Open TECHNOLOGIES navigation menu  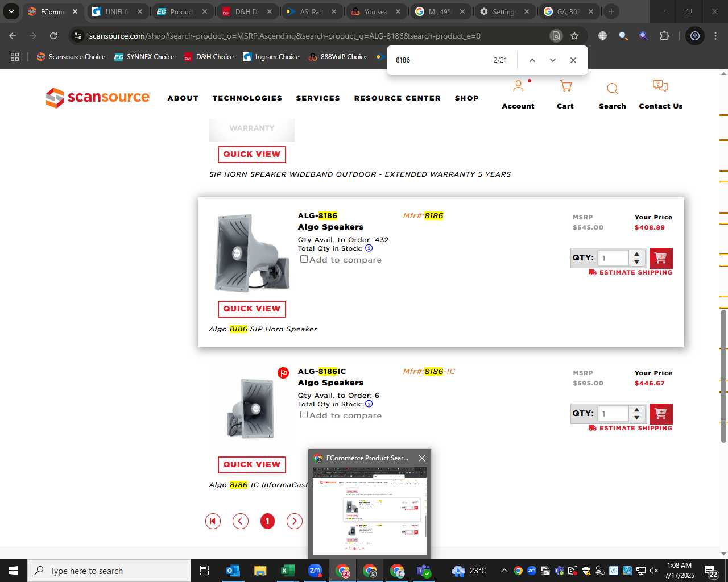[x=247, y=98]
